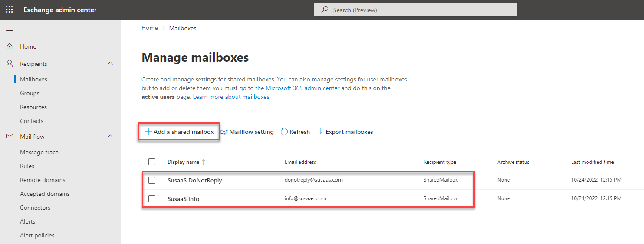The width and height of the screenshot is (644, 244).
Task: Click sort arrow beside Display name
Action: pos(204,162)
